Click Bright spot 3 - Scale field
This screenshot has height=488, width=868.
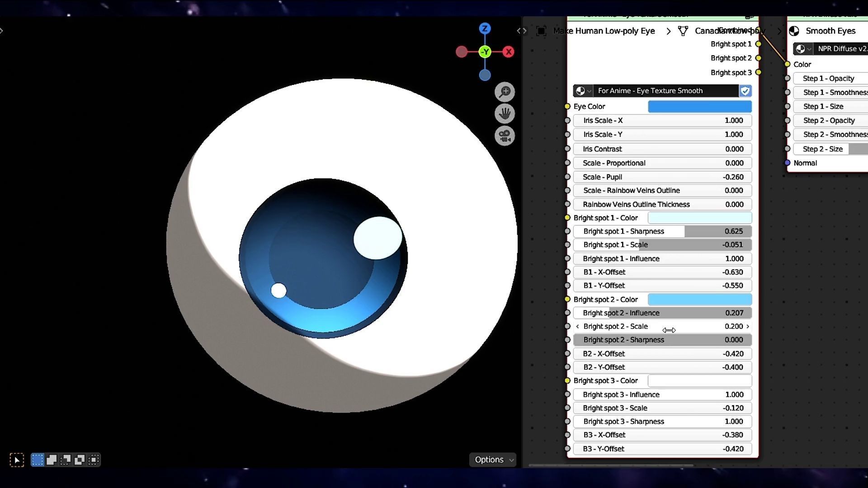coord(663,408)
